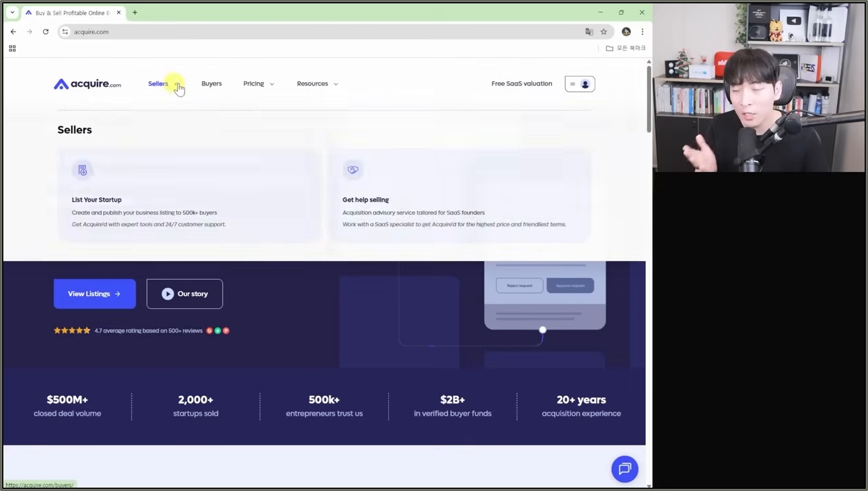Click the $2B+ verified buyer funds stat

pos(453,406)
